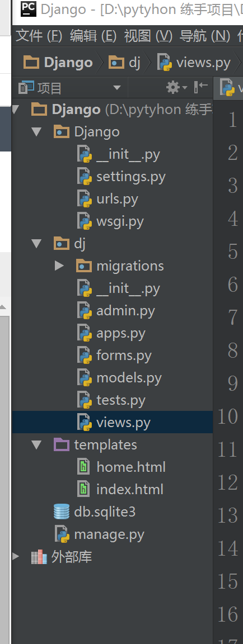This screenshot has width=243, height=644.
Task: Click the 外部库 library icon
Action: point(39,557)
